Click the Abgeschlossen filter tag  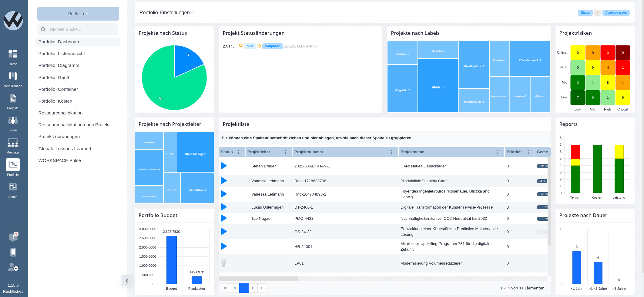(x=615, y=13)
